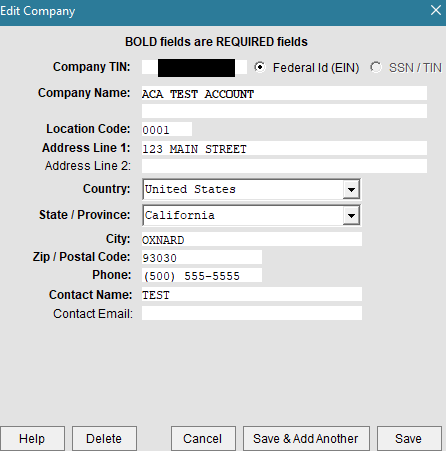Click the empty Address Line 2 field
The width and height of the screenshot is (446, 451).
284,166
